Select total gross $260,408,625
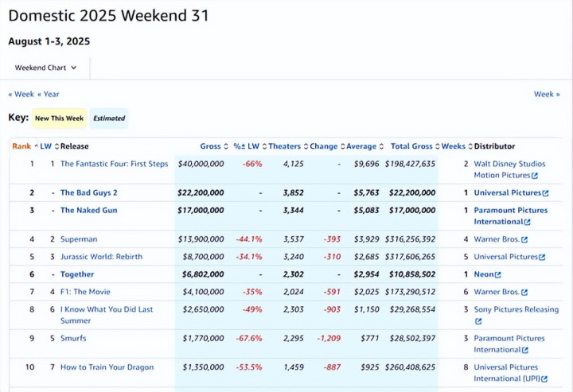573x392 pixels. point(410,367)
